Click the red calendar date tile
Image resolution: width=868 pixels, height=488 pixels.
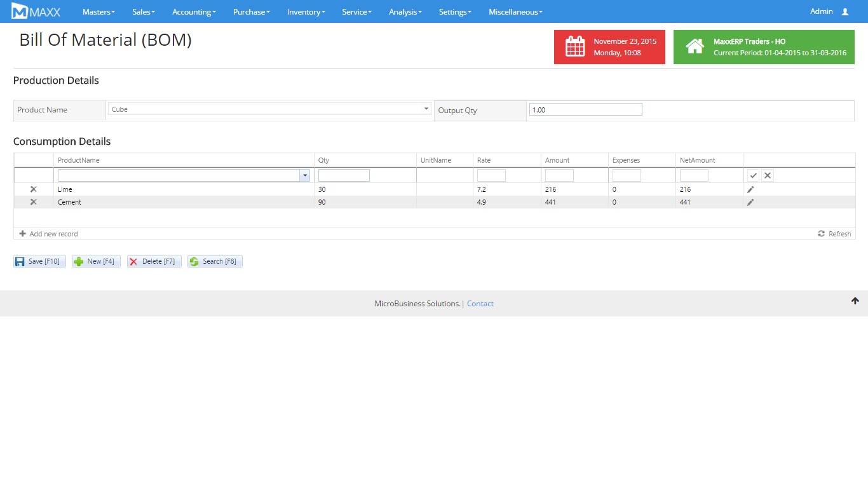click(609, 47)
